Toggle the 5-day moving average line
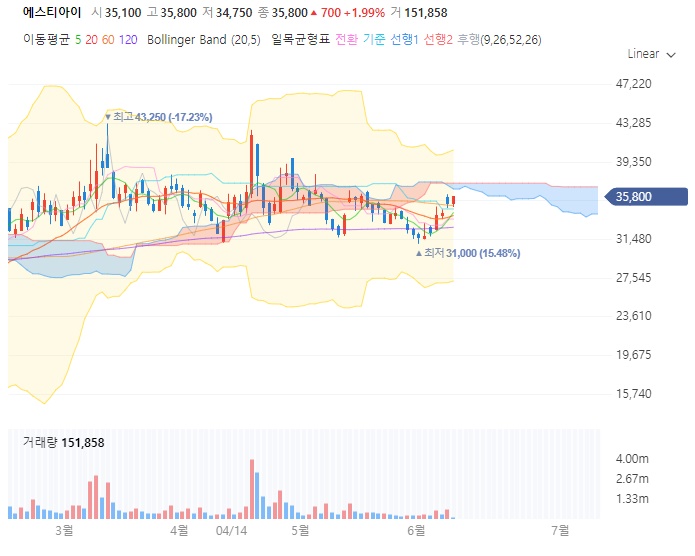Screen dimensions: 695x556 [78, 40]
